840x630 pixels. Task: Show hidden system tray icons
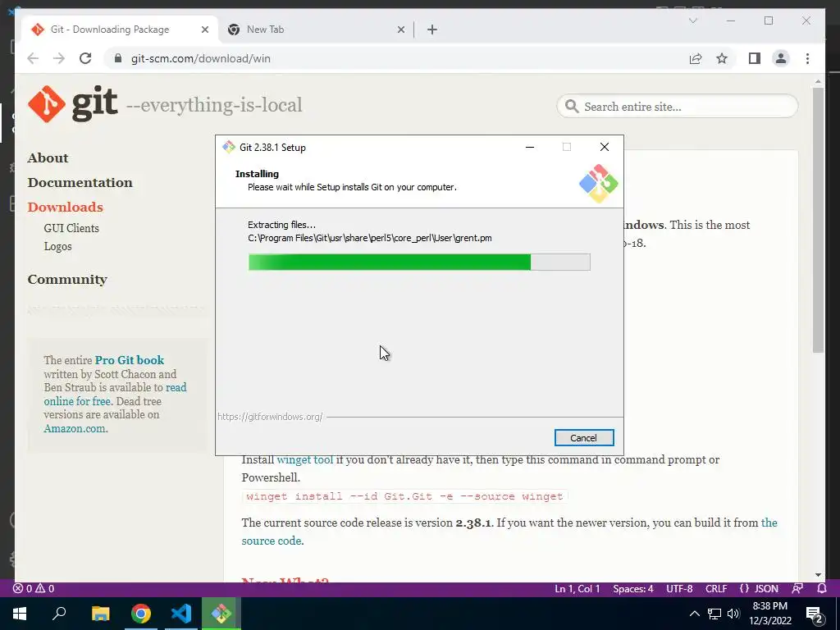point(694,614)
